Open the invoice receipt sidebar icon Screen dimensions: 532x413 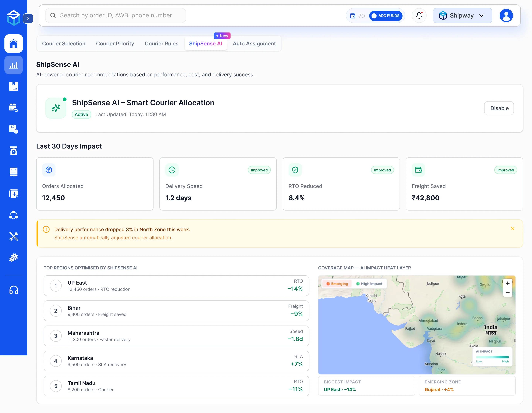pyautogui.click(x=14, y=172)
